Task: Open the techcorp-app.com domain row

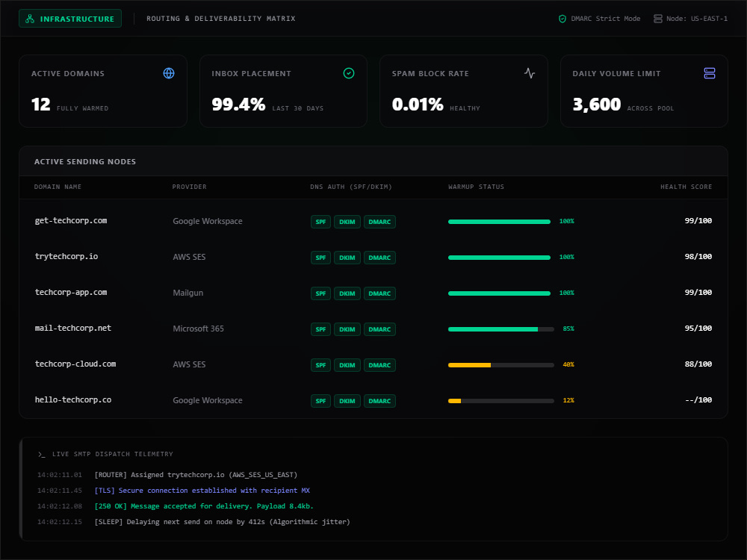Action: [373, 293]
